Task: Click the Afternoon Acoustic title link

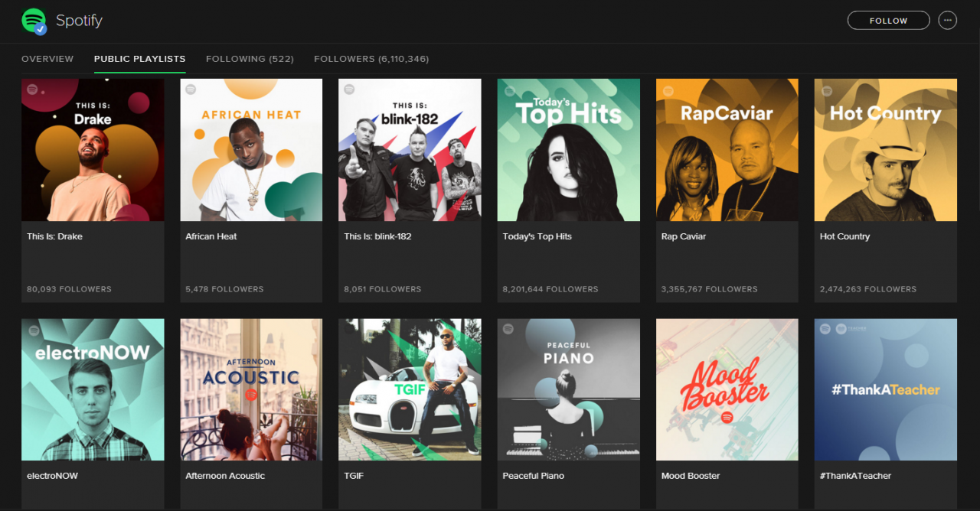Action: coord(225,476)
